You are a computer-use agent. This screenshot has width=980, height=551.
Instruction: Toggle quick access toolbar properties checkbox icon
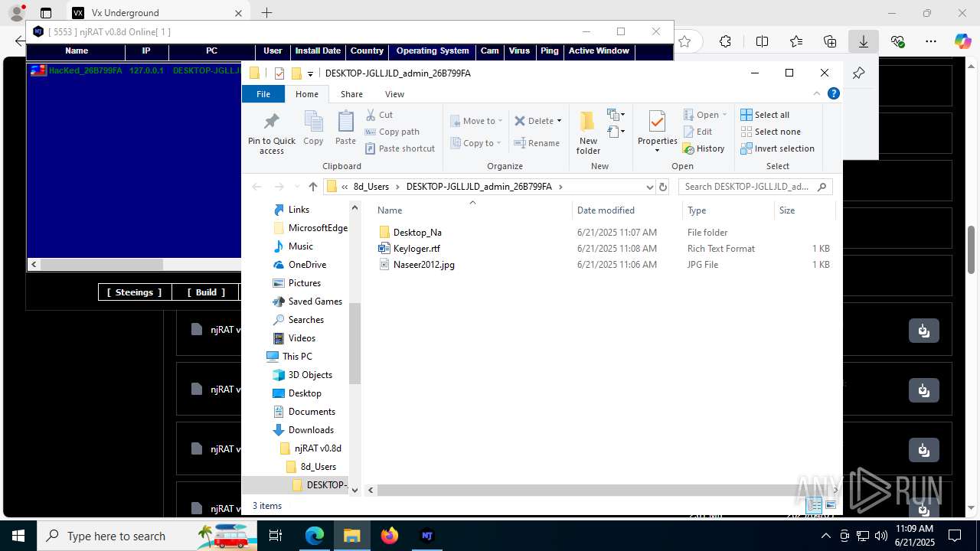point(279,73)
